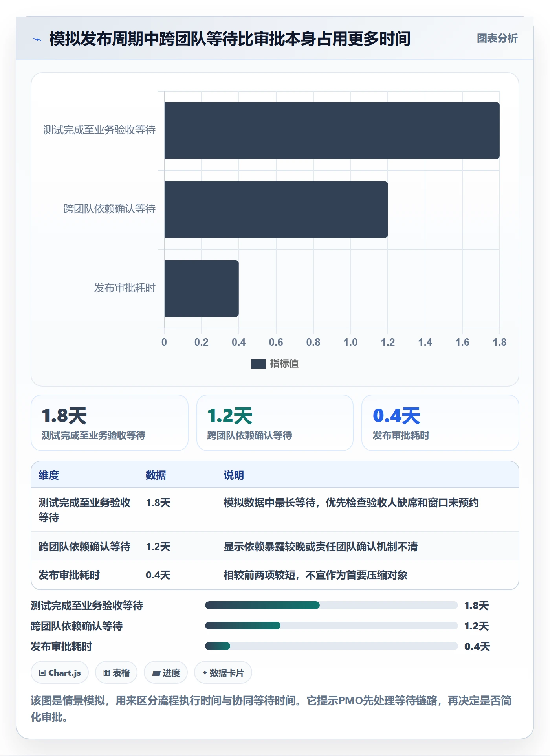Click the 进度 tag label
The image size is (550, 756).
tap(171, 673)
